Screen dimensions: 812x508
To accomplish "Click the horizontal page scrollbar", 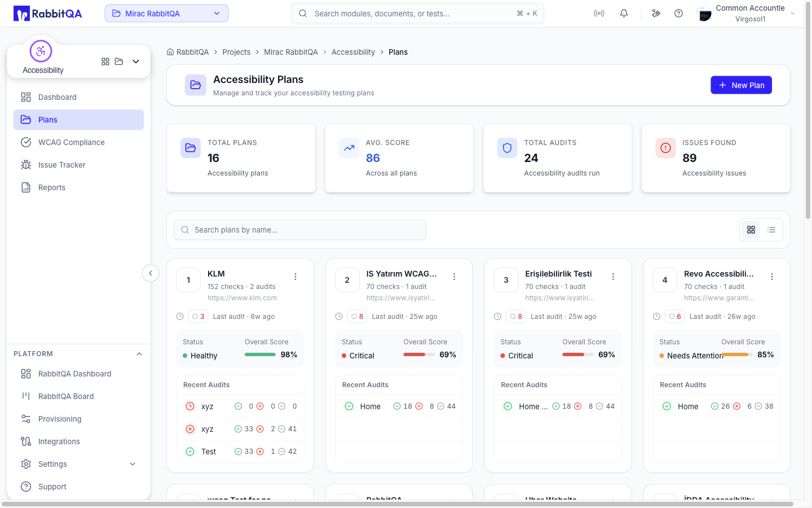I will point(398,504).
